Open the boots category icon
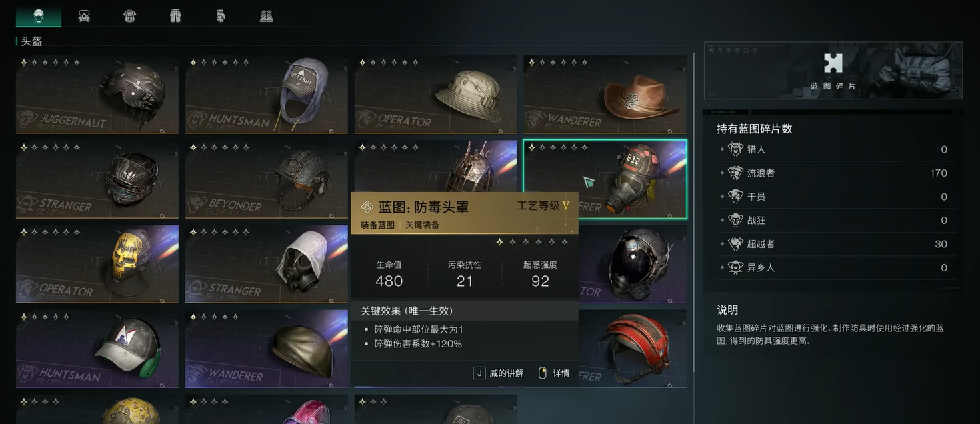 267,16
